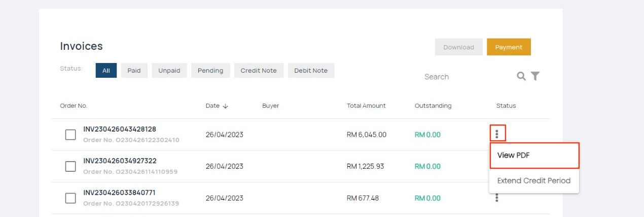The width and height of the screenshot is (644, 217).
Task: Choose View PDF from the menu
Action: click(x=534, y=155)
